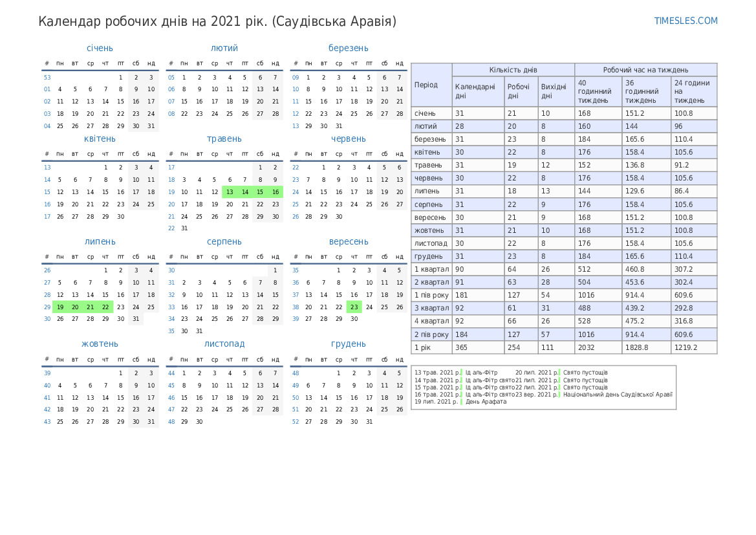
Task: Click the 'Національний день Саудівської Аравії' legend entry
Action: coord(618,394)
